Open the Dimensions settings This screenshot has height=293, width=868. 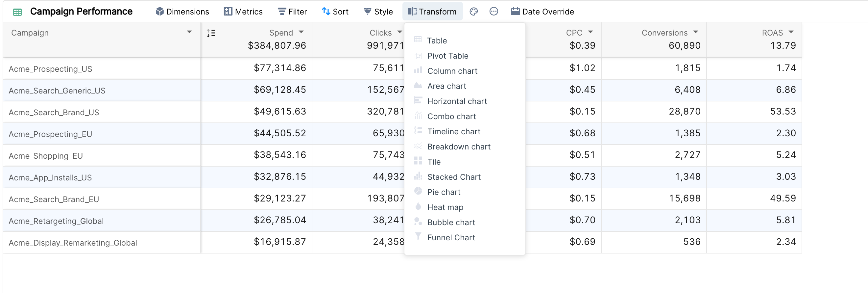pyautogui.click(x=182, y=12)
